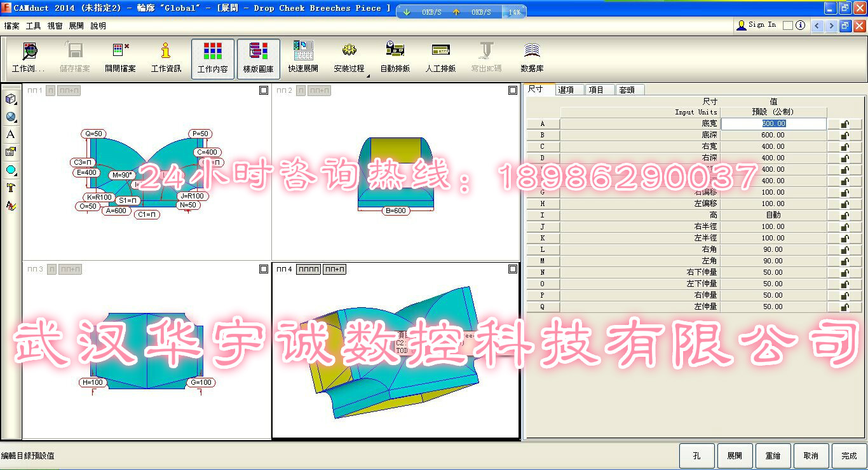Toggle lock for dimension Q 左伸量

pyautogui.click(x=844, y=307)
